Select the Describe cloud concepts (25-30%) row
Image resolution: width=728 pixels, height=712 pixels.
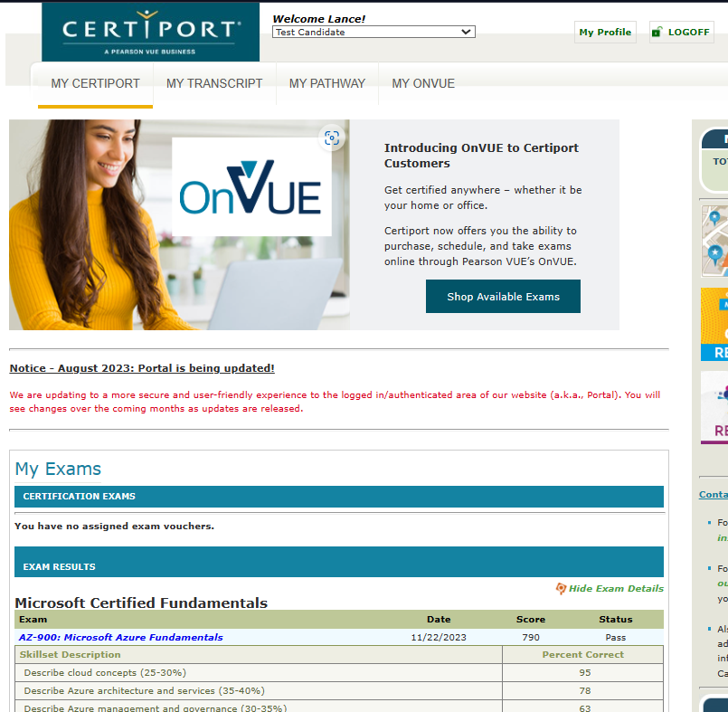click(339, 672)
